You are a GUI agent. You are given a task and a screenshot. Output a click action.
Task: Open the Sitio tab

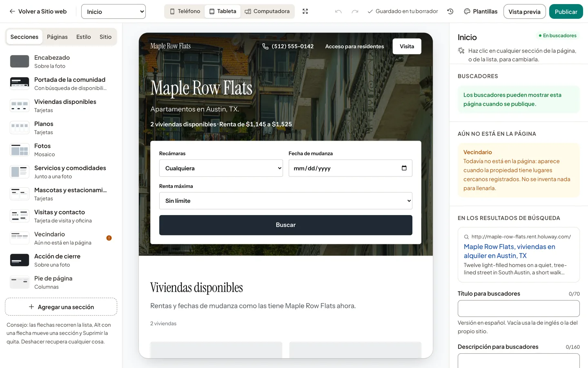coord(105,37)
